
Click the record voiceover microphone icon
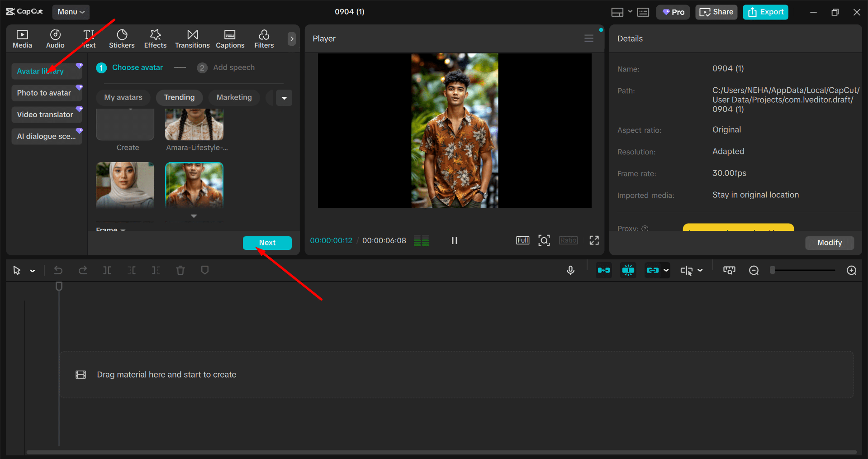tap(570, 270)
